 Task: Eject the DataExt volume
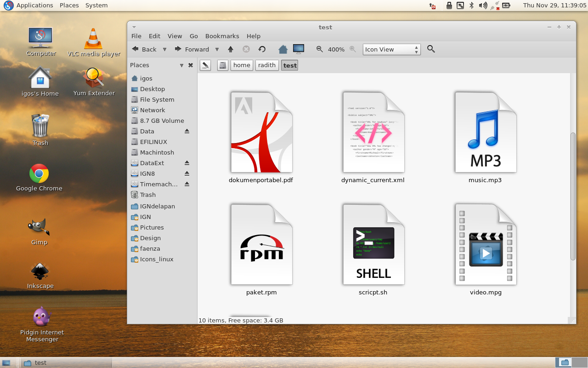tap(187, 163)
